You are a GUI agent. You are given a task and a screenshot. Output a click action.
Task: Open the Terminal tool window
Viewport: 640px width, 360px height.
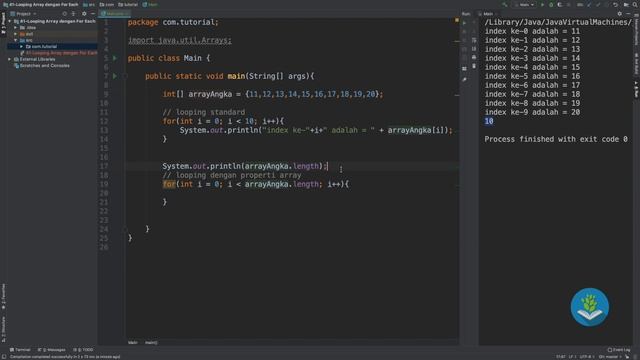tap(20, 350)
